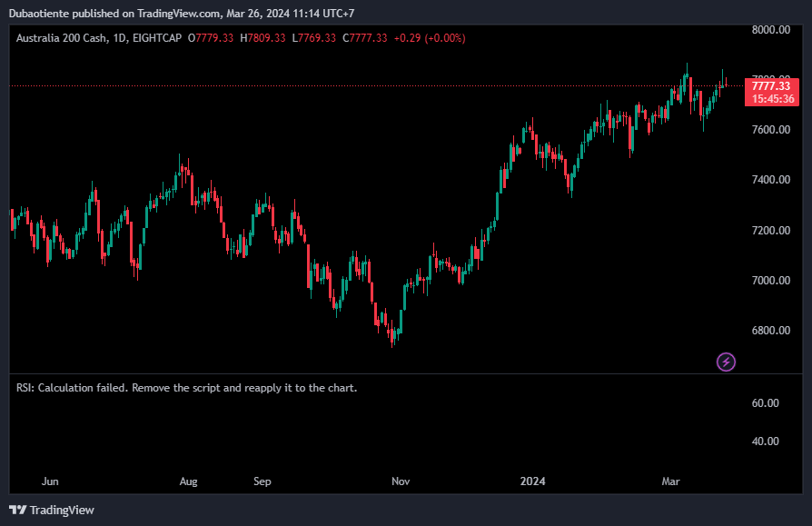Click the low value L7769.33
The width and height of the screenshot is (812, 526).
314,38
